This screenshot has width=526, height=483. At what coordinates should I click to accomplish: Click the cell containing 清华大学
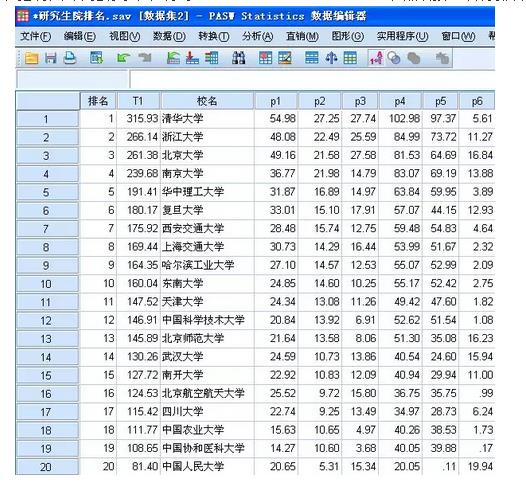click(207, 119)
